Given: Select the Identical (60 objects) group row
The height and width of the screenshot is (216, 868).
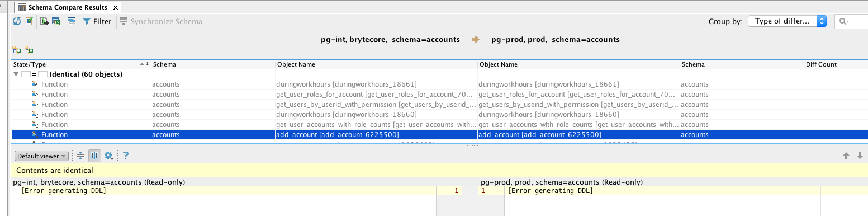Looking at the screenshot, I should (x=439, y=74).
